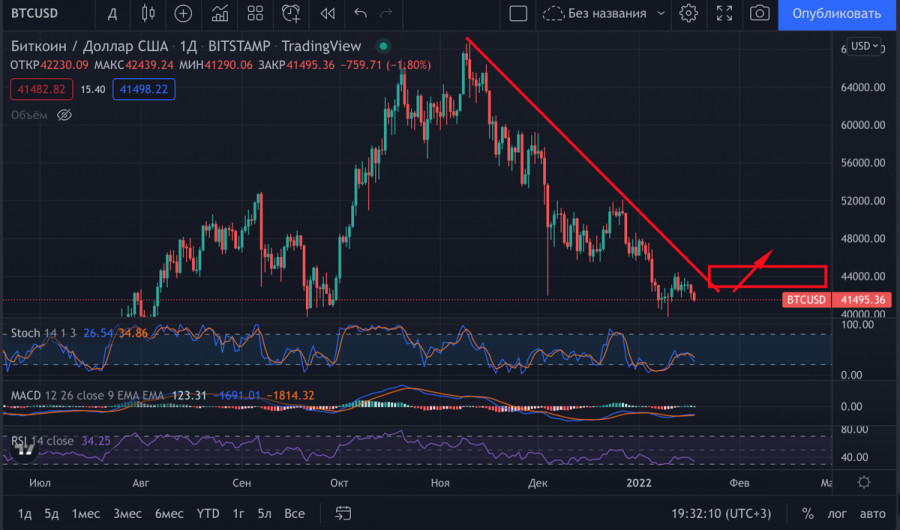The image size is (900, 530).
Task: Click the red sell price 41482.82
Action: [x=41, y=89]
